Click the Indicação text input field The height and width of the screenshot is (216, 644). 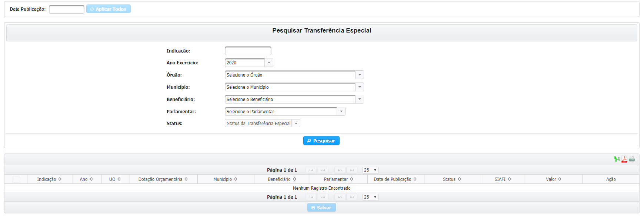pos(248,51)
